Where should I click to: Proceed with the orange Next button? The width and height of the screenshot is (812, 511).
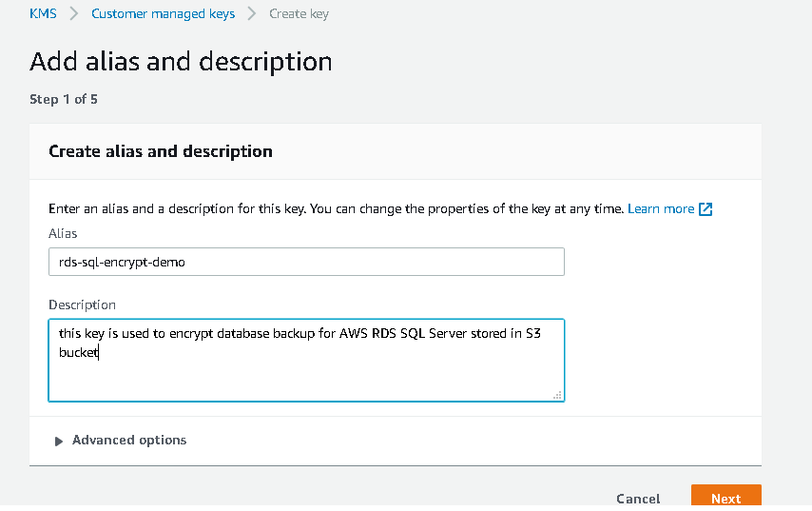(x=725, y=499)
